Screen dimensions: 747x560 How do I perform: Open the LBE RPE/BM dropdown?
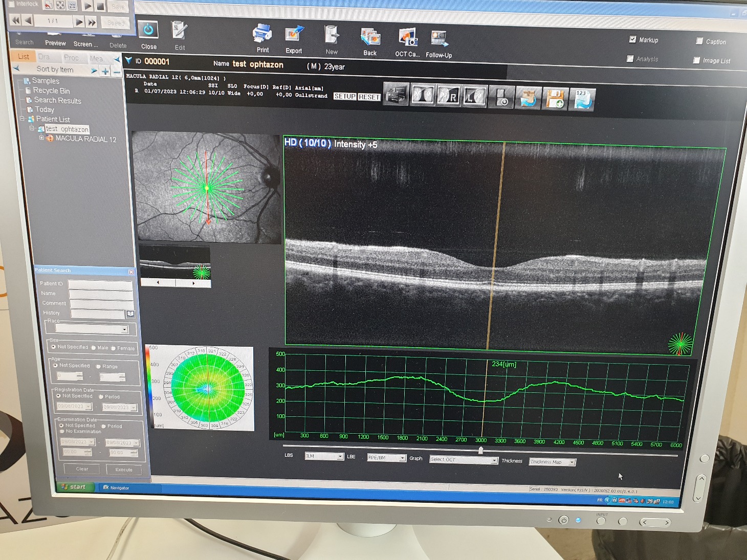[x=386, y=457]
